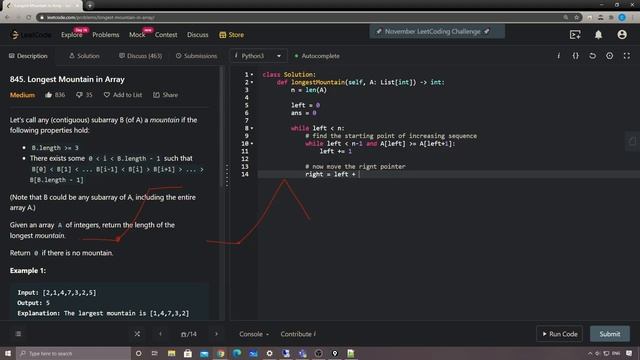
Task: Open Chrome from the taskbar
Action: 220,353
